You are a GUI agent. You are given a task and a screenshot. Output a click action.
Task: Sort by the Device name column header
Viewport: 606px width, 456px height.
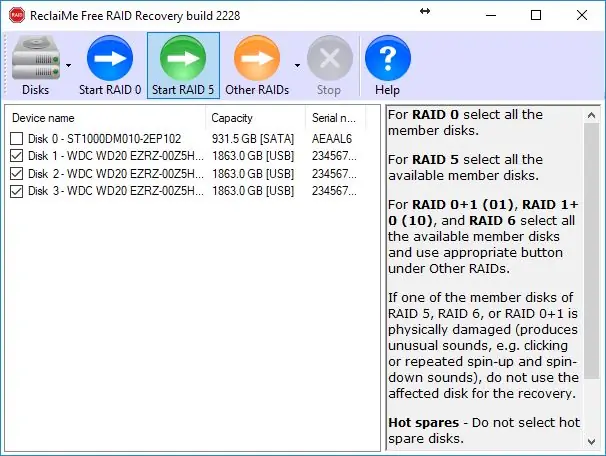coord(106,118)
